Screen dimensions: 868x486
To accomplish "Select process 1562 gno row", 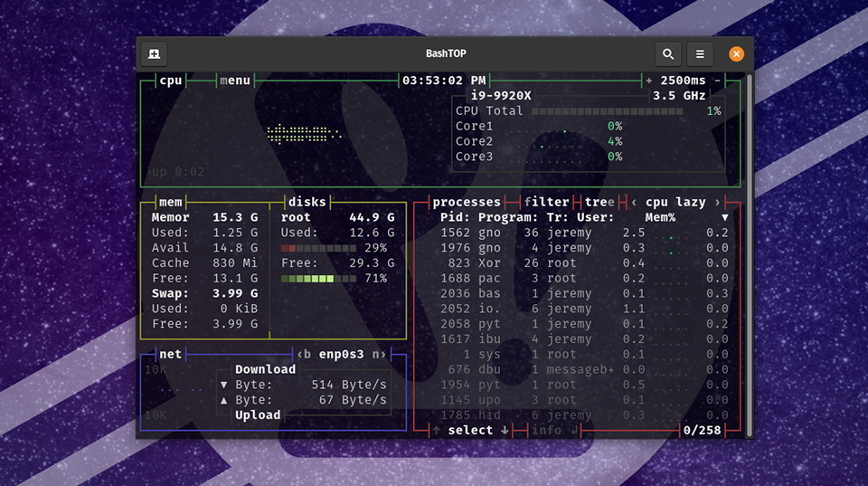I will (584, 233).
